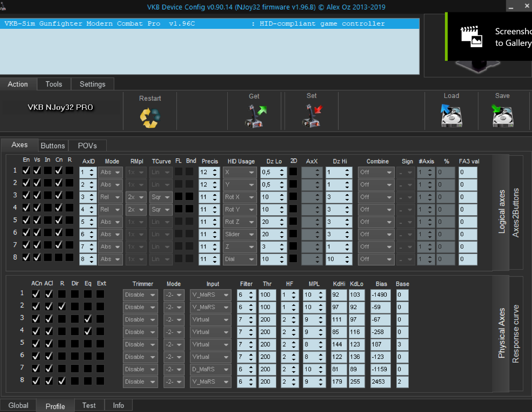
Task: Click the Load disk icon
Action: [x=451, y=116]
